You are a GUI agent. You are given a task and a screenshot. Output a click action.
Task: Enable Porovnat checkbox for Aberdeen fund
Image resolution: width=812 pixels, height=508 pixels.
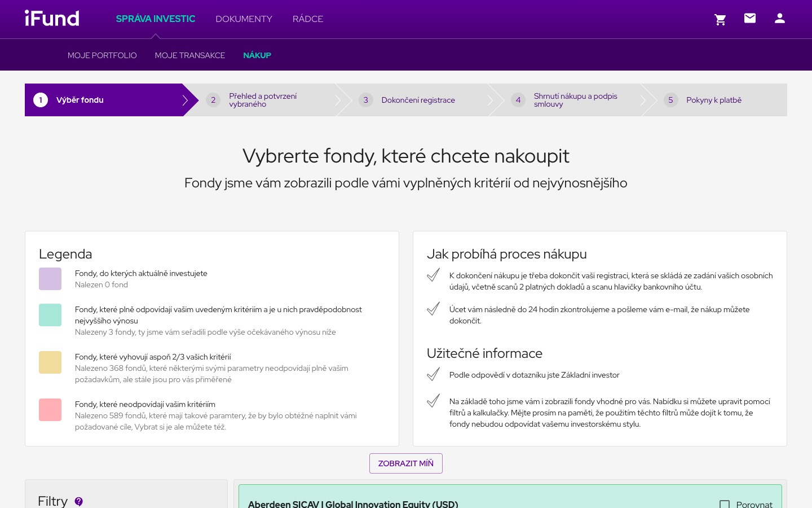[x=725, y=505]
